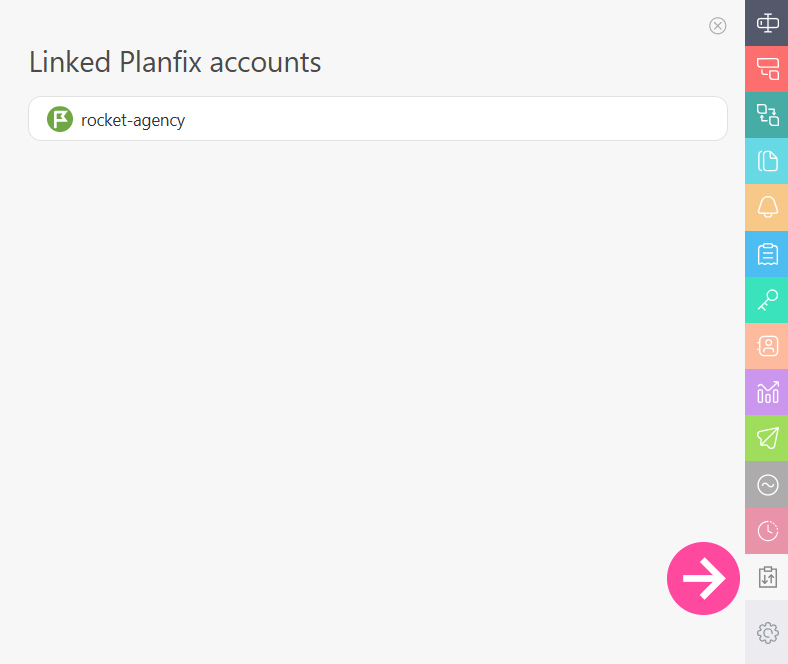Click the green Planfix flag logo

point(60,119)
